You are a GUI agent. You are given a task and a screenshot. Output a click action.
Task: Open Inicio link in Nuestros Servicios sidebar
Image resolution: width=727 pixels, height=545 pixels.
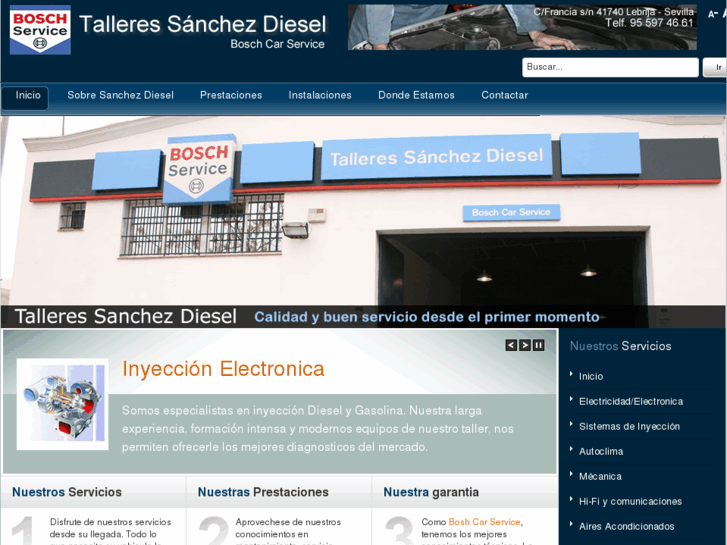[x=591, y=377]
